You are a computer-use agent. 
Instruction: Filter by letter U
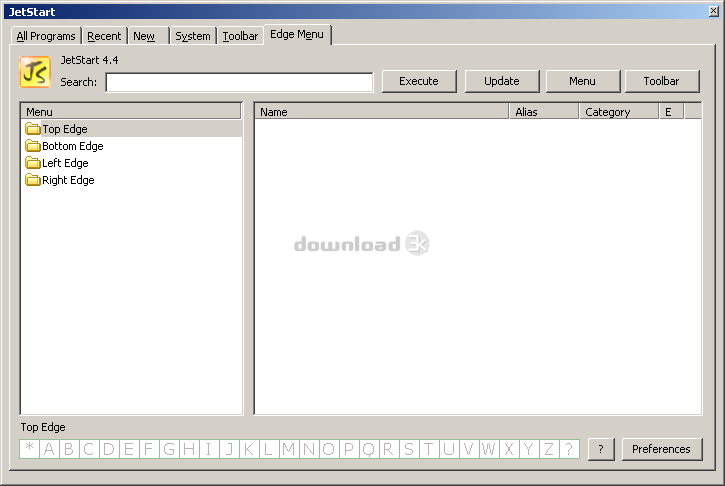(x=449, y=449)
